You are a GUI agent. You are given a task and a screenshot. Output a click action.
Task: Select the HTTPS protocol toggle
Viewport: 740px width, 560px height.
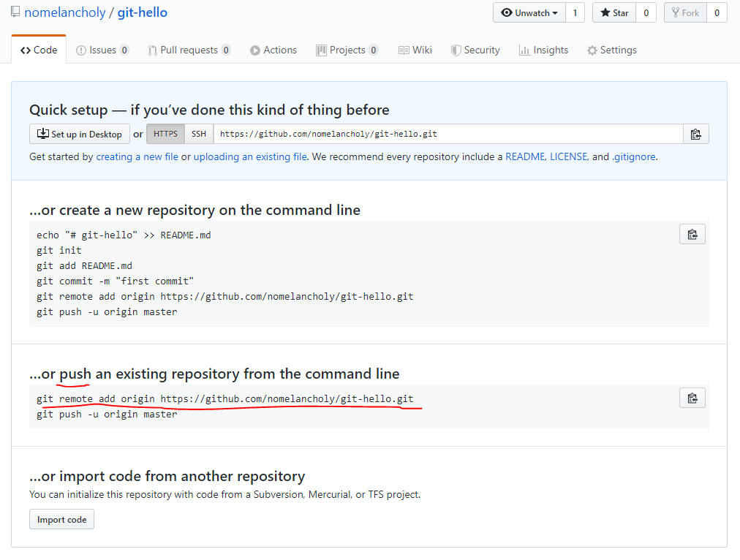(x=166, y=134)
